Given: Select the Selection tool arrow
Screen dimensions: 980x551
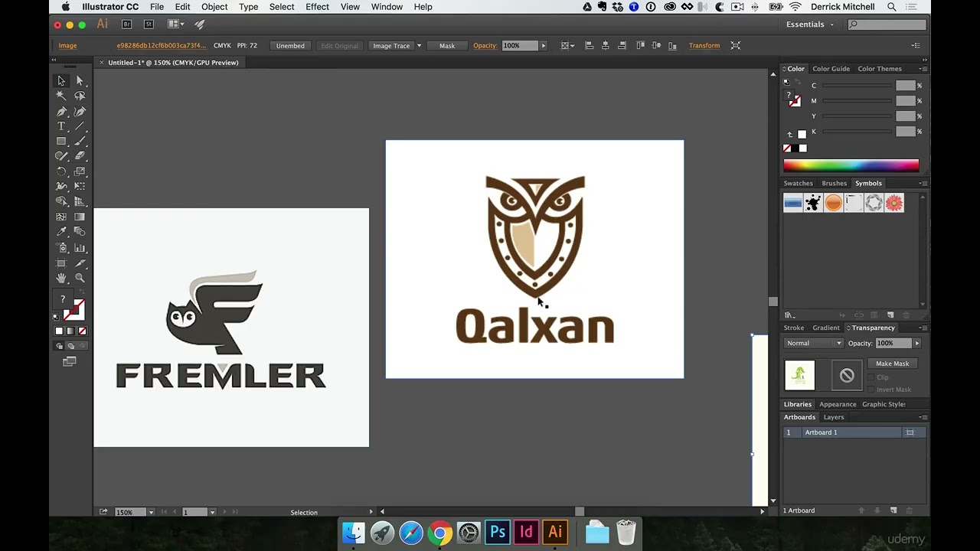Looking at the screenshot, I should tap(61, 80).
